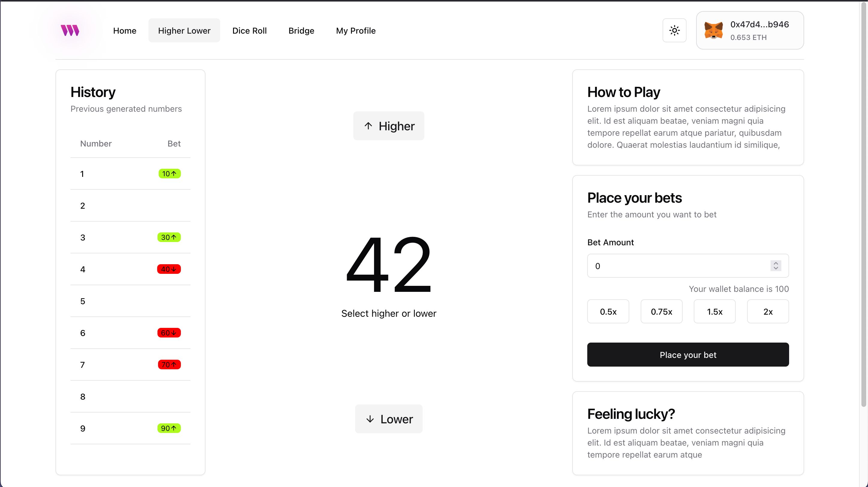Click Place your bet button
The image size is (868, 487).
[688, 355]
